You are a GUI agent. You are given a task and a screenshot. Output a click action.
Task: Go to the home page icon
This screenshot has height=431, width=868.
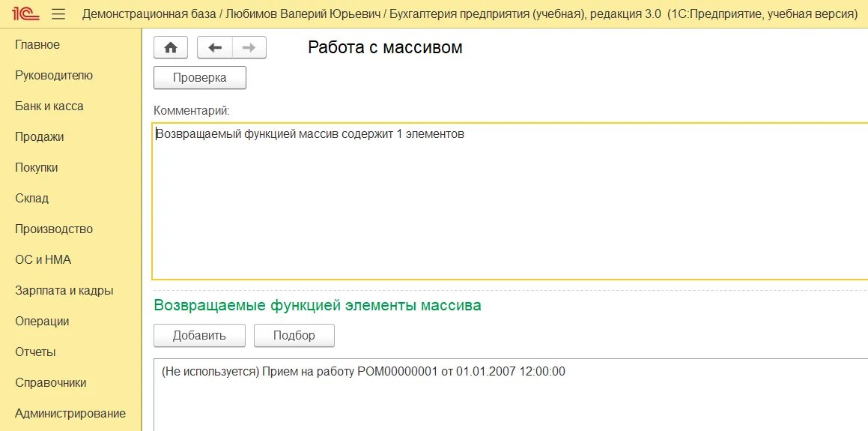(x=171, y=48)
